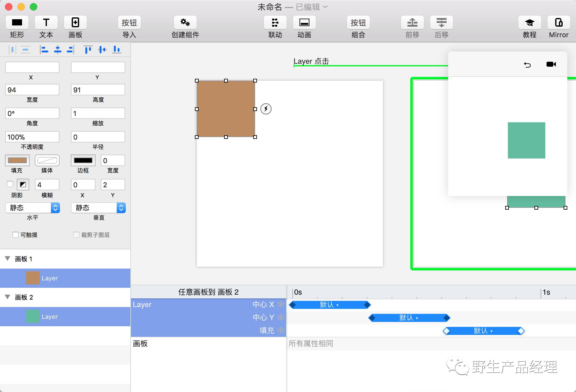Click the 缩放 scale input field

point(98,113)
